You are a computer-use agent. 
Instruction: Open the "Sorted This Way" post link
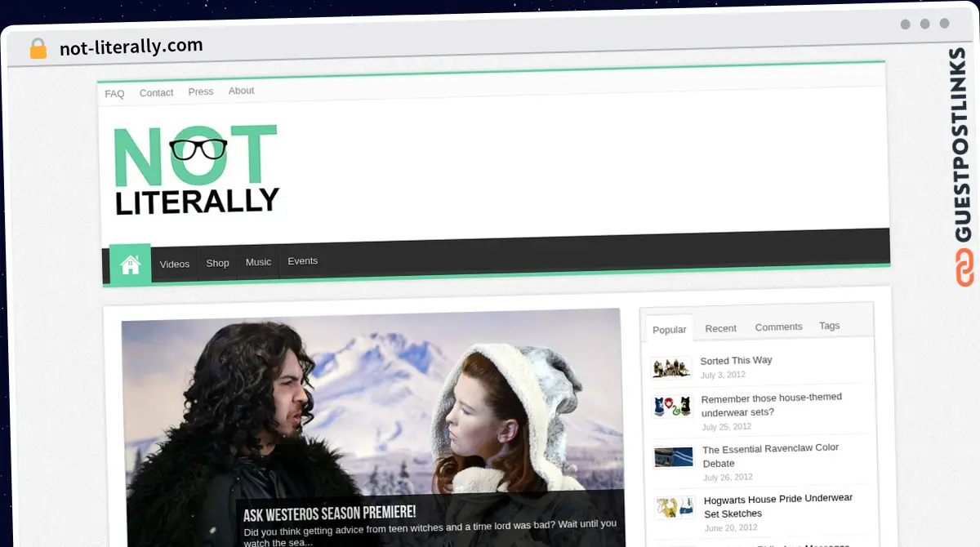(x=737, y=360)
